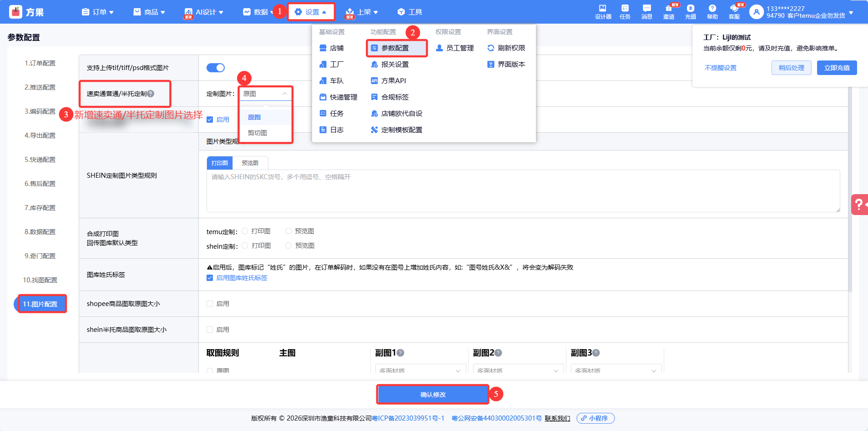
Task: Select 参数配置 in settings menu
Action: point(394,48)
